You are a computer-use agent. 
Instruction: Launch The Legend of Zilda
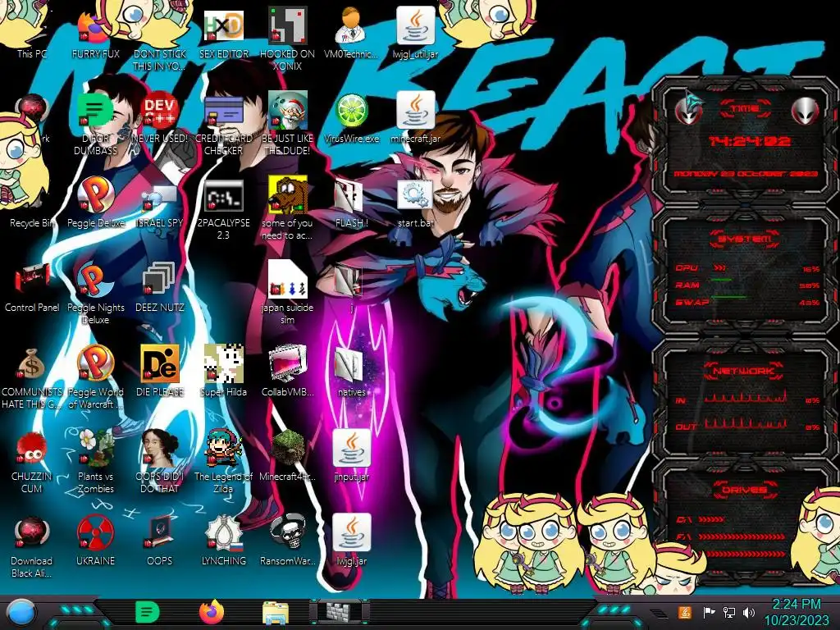coord(223,447)
